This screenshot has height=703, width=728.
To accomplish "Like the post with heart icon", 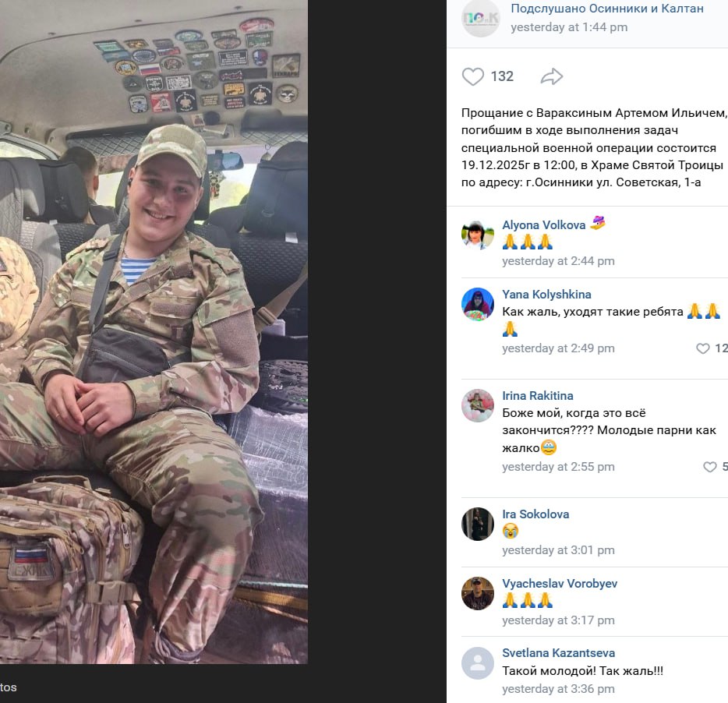I will pos(472,76).
